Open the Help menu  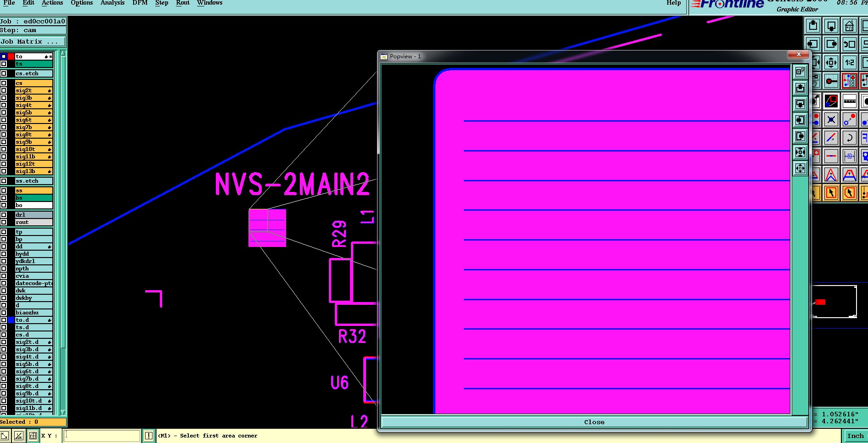[674, 3]
